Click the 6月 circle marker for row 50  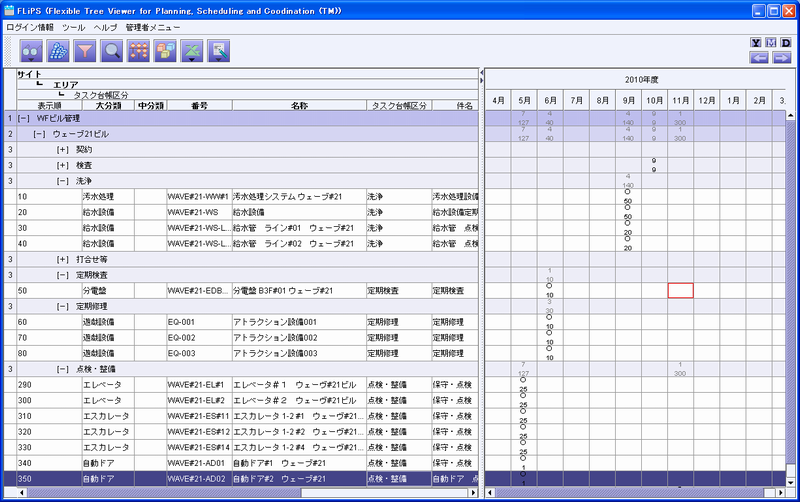tap(549, 286)
